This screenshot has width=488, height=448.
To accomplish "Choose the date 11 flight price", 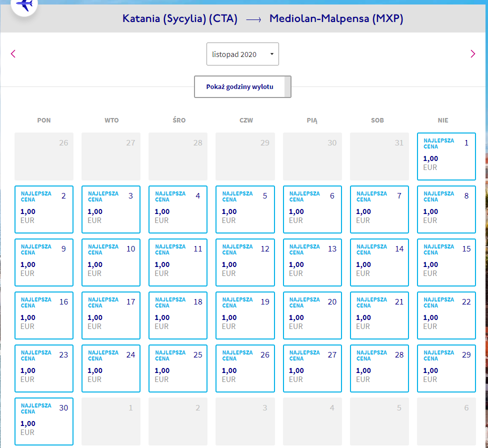I will point(178,262).
